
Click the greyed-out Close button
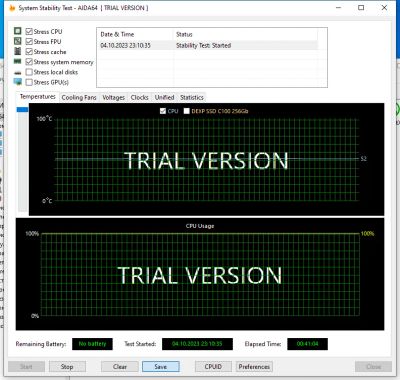coord(373,366)
